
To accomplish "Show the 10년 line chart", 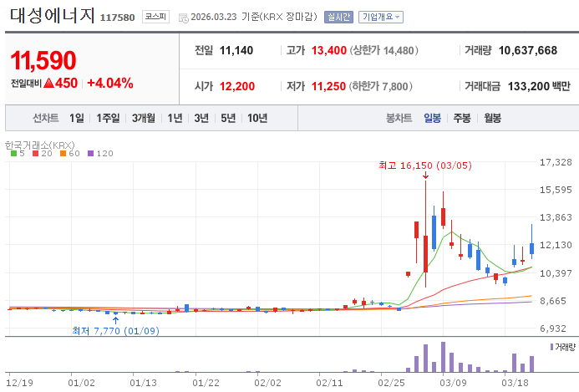I will pyautogui.click(x=257, y=118).
